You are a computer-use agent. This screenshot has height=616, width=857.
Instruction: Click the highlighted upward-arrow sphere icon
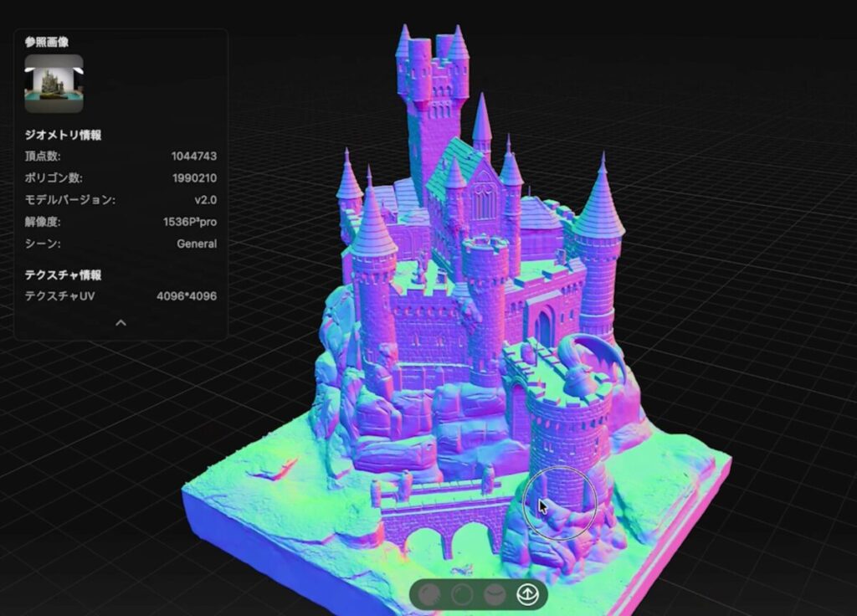[x=527, y=595]
